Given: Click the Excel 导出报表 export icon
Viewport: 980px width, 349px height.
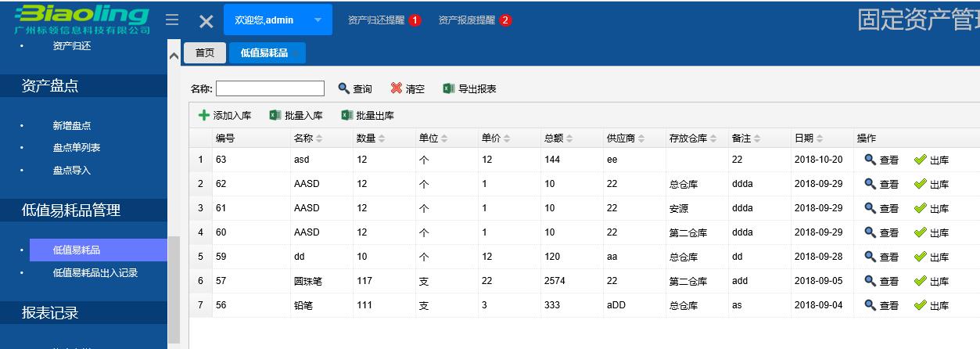Looking at the screenshot, I should (x=449, y=88).
